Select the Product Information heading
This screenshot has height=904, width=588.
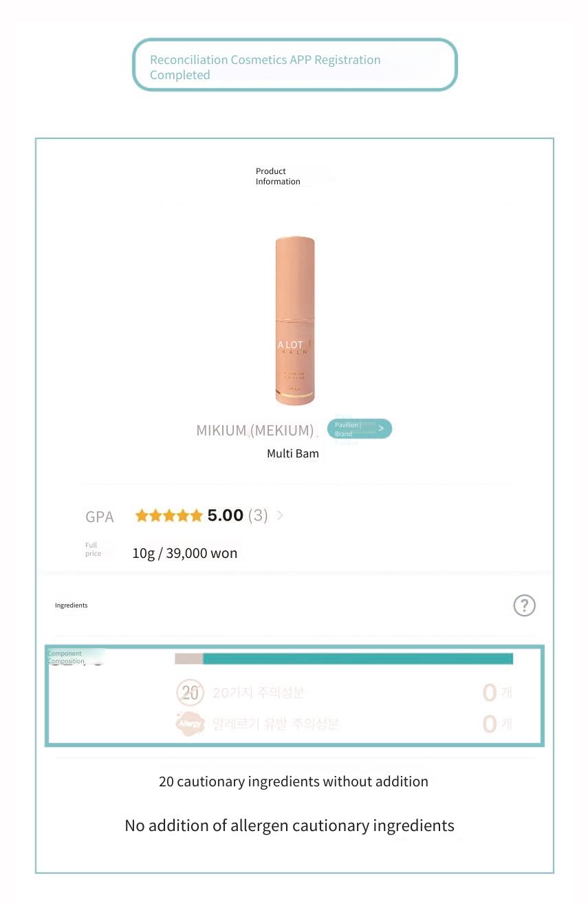pos(278,176)
